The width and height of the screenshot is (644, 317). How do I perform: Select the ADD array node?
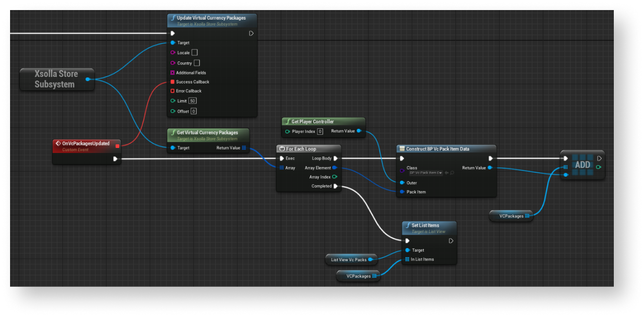coord(582,165)
